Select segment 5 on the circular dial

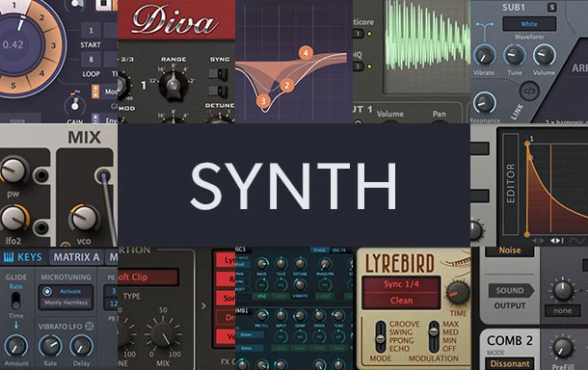pyautogui.click(x=13, y=86)
